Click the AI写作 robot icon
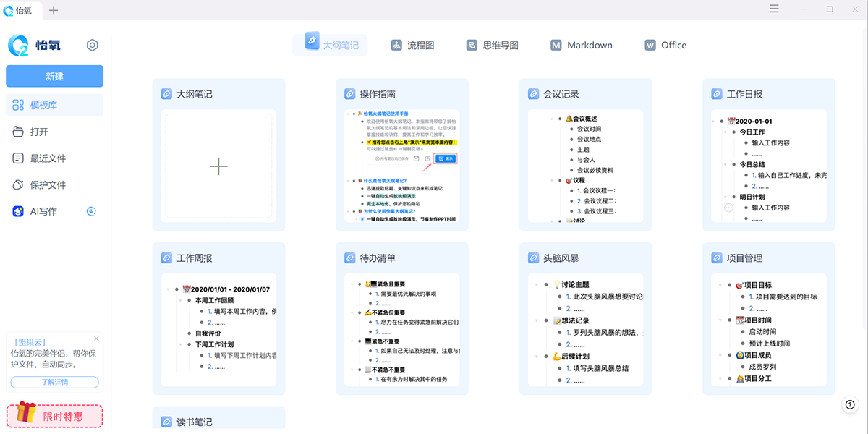 tap(19, 211)
